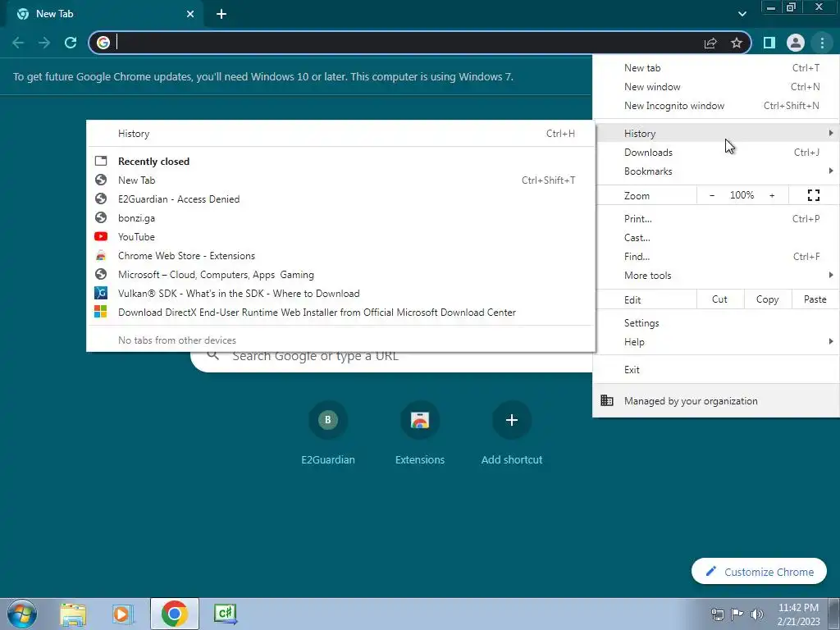Open the Windows Start orb
The height and width of the screenshot is (630, 840).
21,614
